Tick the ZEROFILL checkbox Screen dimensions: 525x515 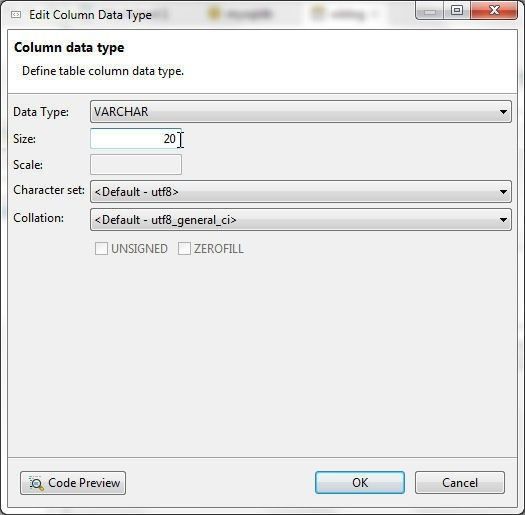pyautogui.click(x=184, y=249)
